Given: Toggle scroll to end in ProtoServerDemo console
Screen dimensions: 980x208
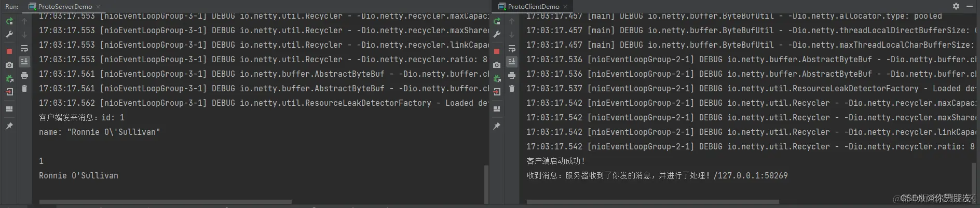Looking at the screenshot, I should tap(24, 61).
